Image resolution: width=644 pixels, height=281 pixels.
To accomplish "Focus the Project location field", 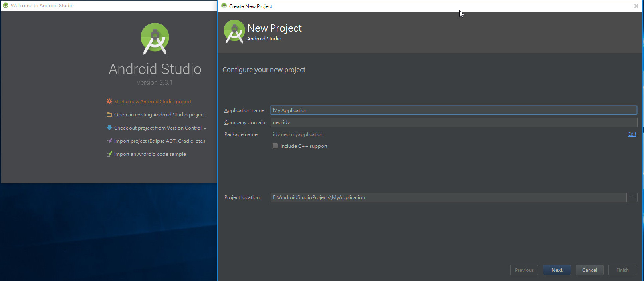I will coord(448,197).
